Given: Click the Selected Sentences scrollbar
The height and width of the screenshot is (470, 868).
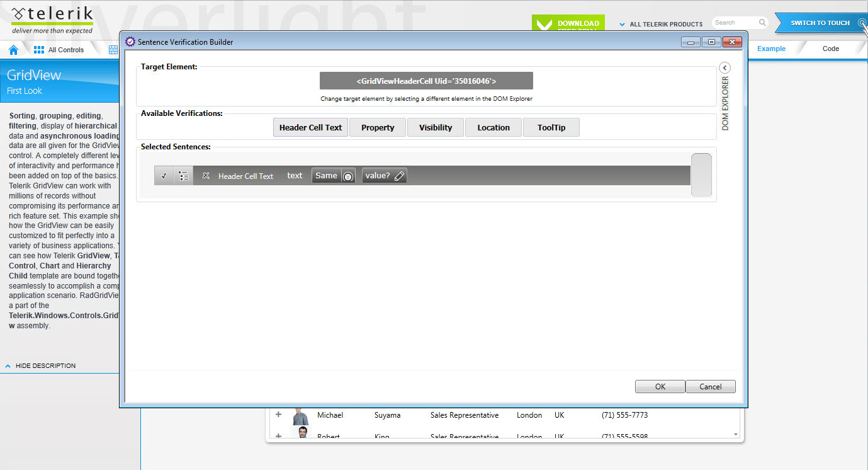Looking at the screenshot, I should [701, 175].
